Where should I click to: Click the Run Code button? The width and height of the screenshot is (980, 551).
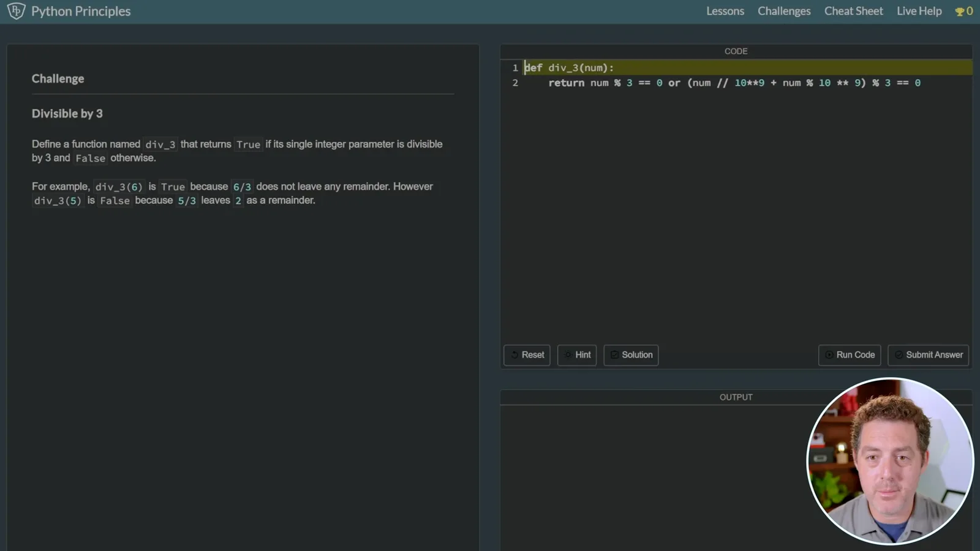[x=850, y=355]
